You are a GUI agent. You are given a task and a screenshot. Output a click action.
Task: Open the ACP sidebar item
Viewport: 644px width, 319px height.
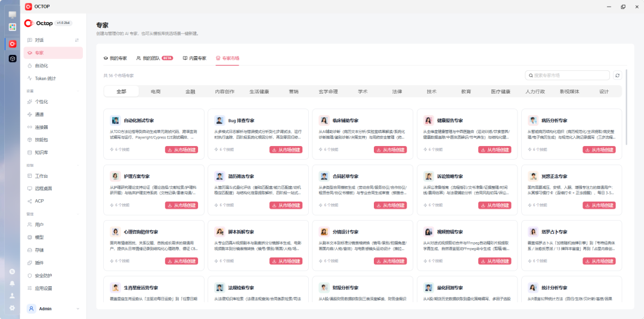point(53,201)
